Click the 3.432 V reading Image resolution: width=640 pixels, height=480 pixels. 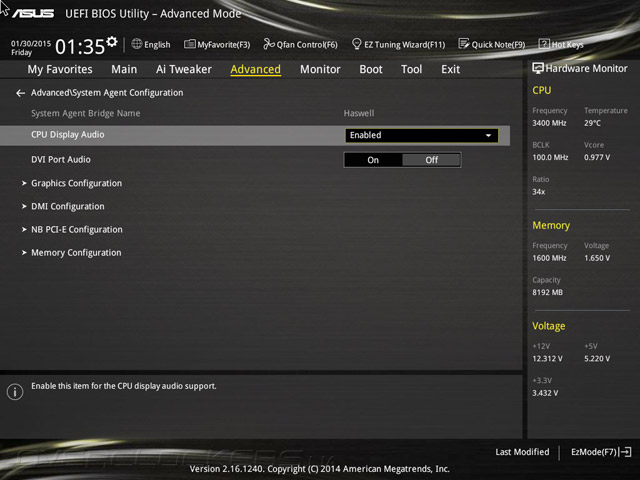click(545, 393)
